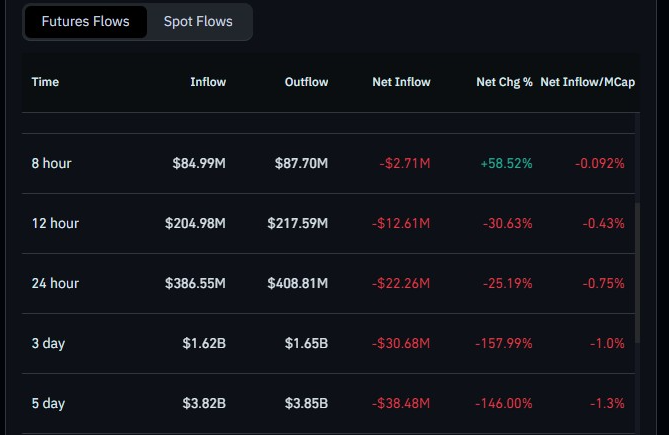
Task: Click the Inflow column header
Action: (208, 82)
